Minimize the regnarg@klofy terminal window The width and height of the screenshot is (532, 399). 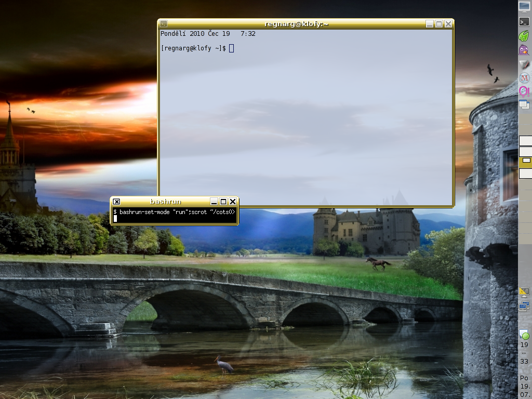[430, 24]
